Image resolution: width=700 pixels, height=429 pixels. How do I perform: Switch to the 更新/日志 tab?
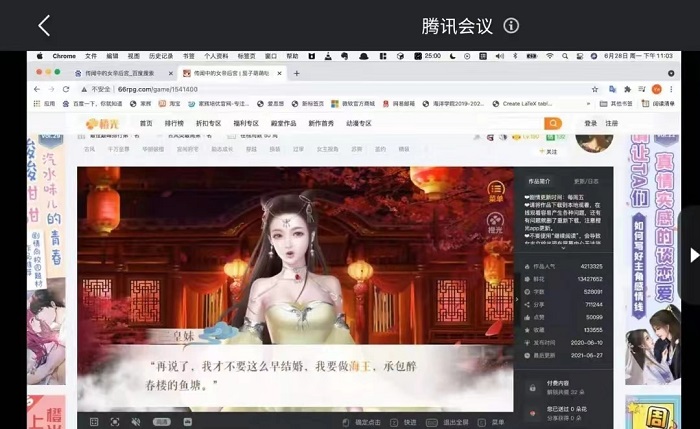[x=586, y=181]
